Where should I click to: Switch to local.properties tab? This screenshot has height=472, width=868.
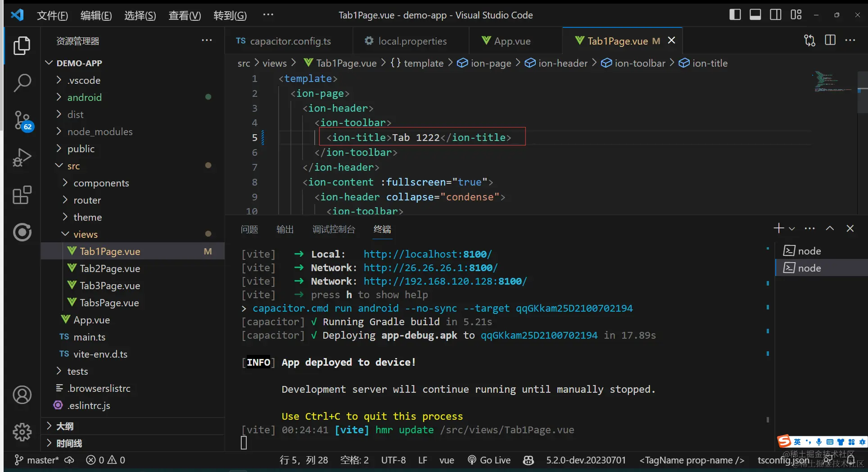point(411,41)
